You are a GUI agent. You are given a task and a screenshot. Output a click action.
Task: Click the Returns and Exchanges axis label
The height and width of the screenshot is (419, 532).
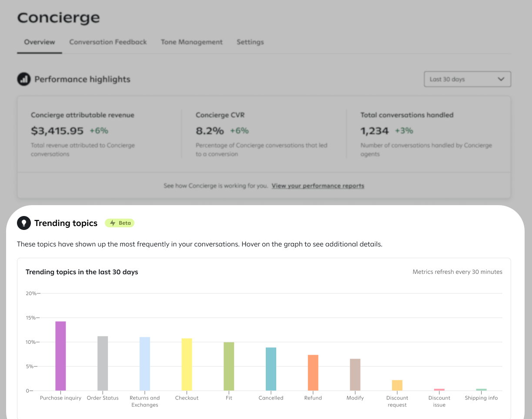(145, 402)
